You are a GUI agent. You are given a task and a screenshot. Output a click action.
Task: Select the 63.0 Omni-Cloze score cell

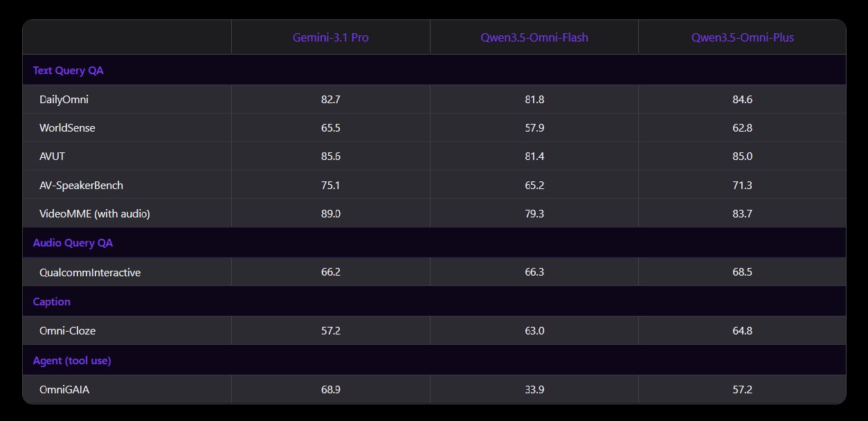[534, 331]
